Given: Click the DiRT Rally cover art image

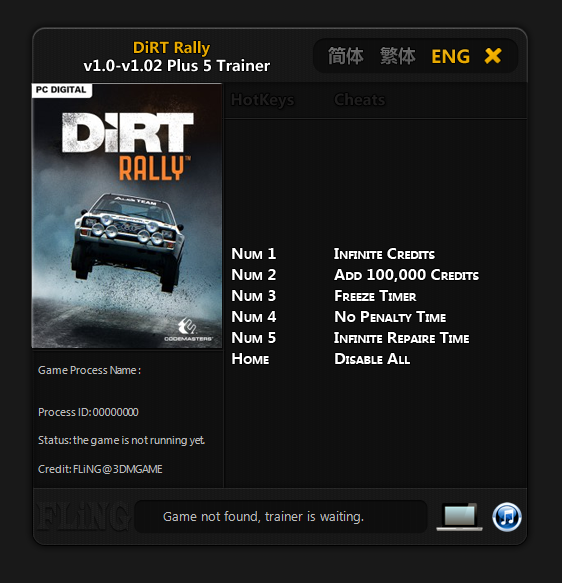Looking at the screenshot, I should tap(127, 216).
